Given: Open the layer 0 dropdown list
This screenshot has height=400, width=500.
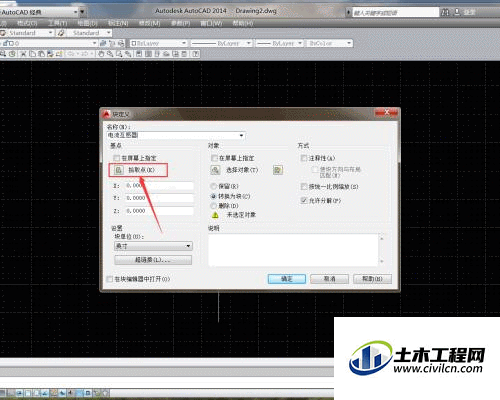Looking at the screenshot, I should [94, 43].
